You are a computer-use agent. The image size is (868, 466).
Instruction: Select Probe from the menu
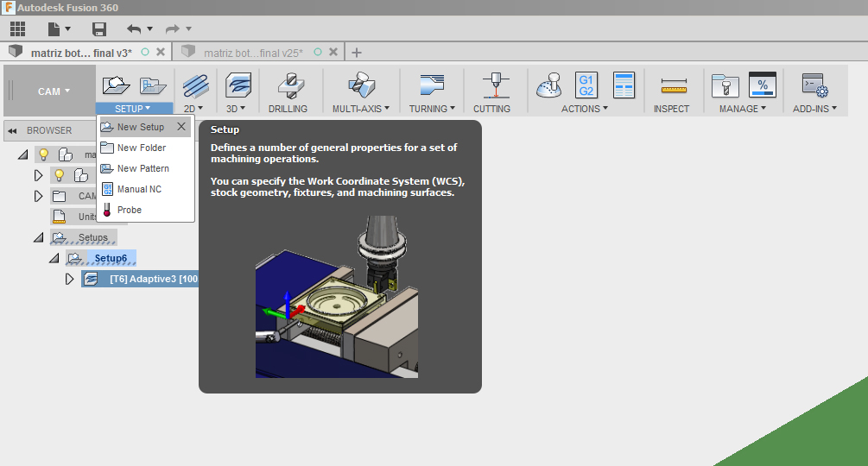[x=144, y=210]
